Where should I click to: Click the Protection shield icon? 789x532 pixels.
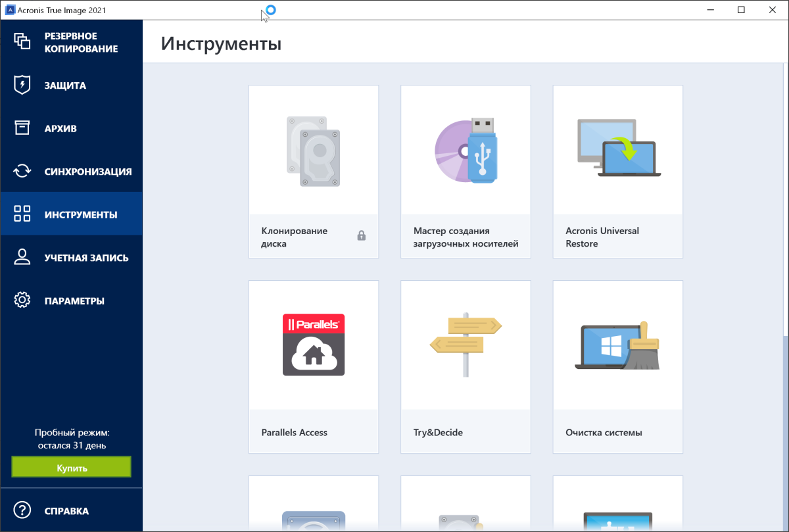tap(22, 85)
